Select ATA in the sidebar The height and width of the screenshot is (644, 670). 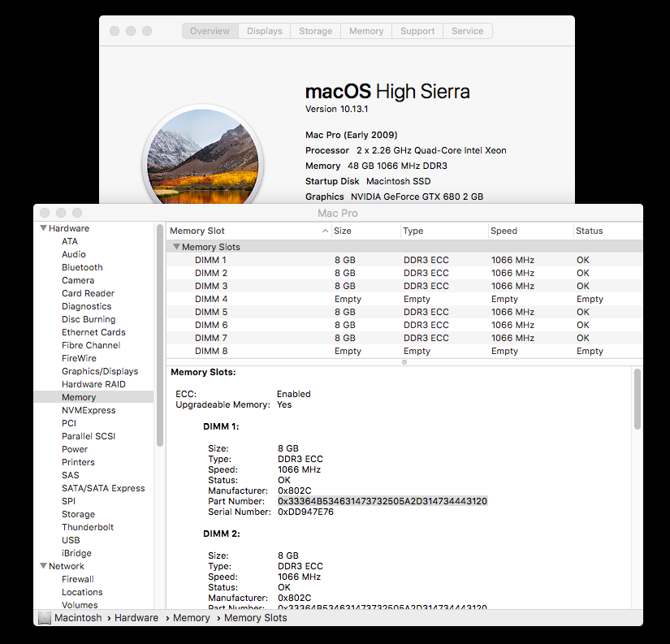pyautogui.click(x=70, y=241)
